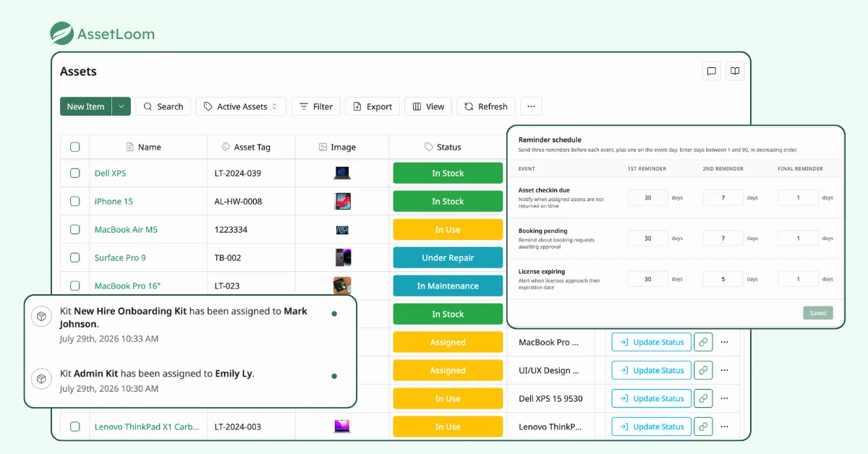Open the toolbar more options ellipsis

[531, 106]
